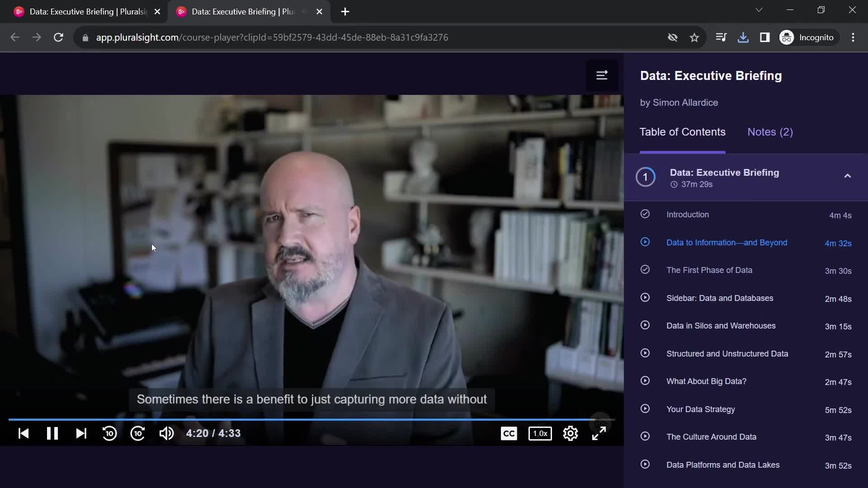
Task: Select Data in Silos and Warehouses lesson
Action: click(722, 325)
